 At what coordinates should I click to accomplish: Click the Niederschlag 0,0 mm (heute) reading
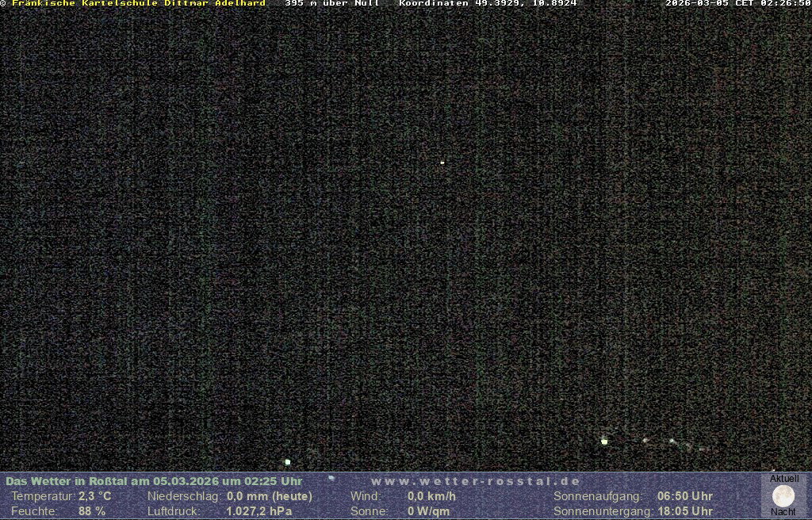pos(270,496)
